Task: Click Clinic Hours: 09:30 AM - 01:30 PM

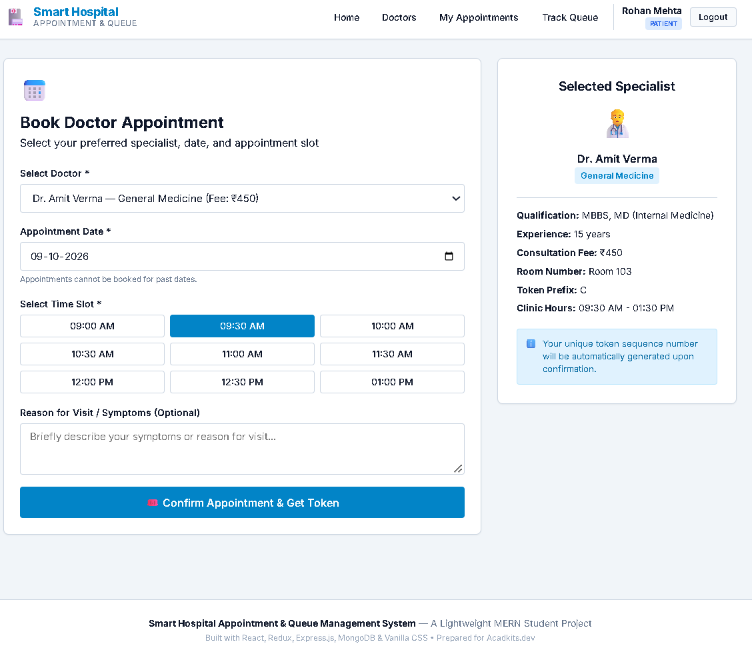Action: click(x=595, y=308)
